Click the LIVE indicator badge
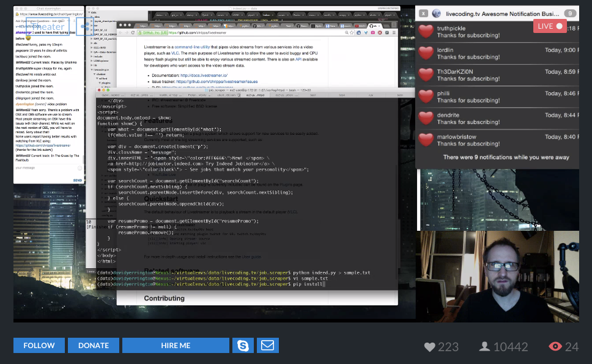This screenshot has height=364, width=592. pos(550,26)
